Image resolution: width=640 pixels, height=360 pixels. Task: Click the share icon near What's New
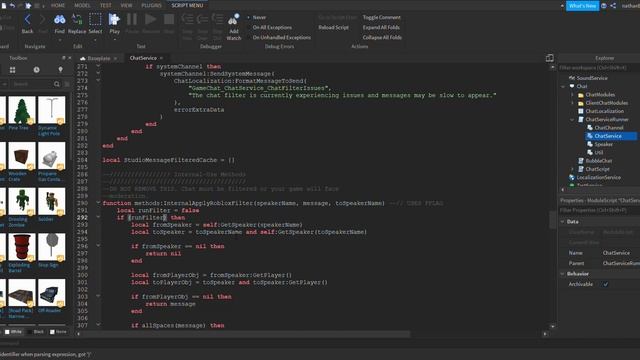tap(613, 6)
